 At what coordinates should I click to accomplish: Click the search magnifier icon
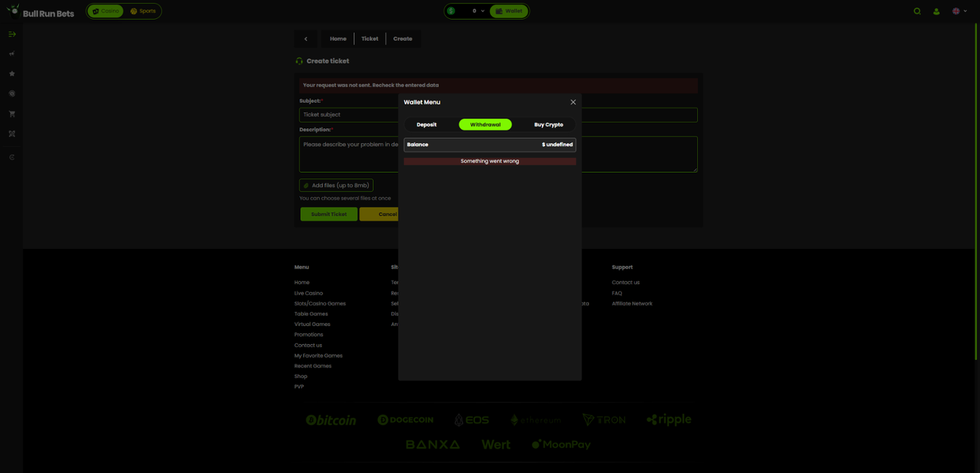tap(917, 11)
